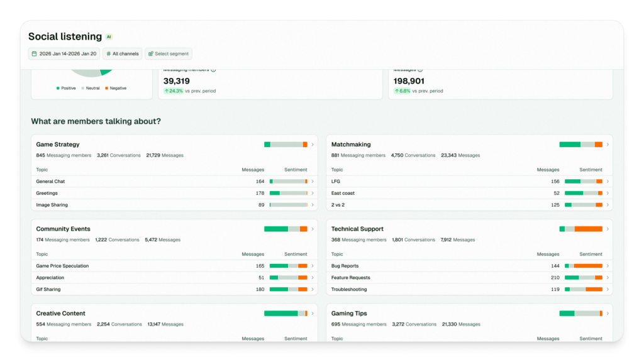Expand the Game Strategy category chevron

[313, 145]
